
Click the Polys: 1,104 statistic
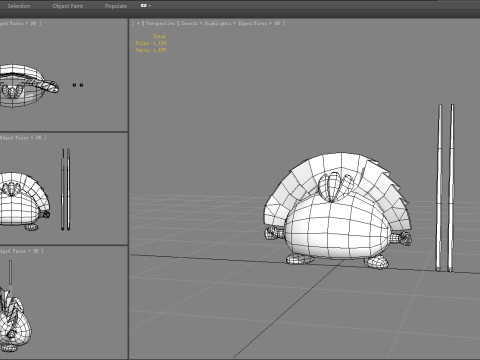(x=151, y=43)
